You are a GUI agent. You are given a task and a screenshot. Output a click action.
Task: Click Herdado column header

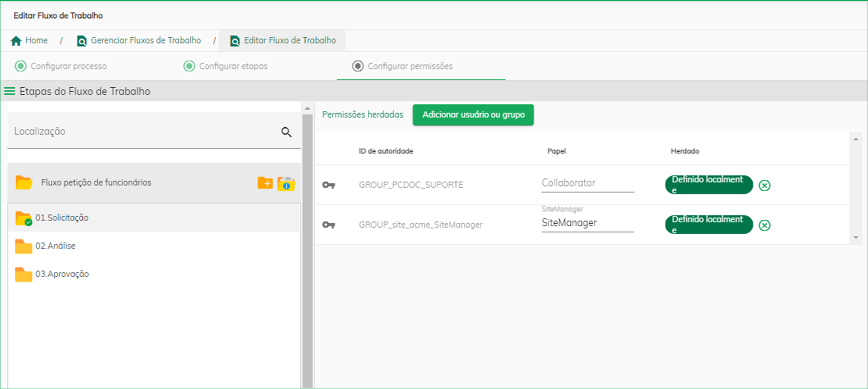tap(685, 151)
